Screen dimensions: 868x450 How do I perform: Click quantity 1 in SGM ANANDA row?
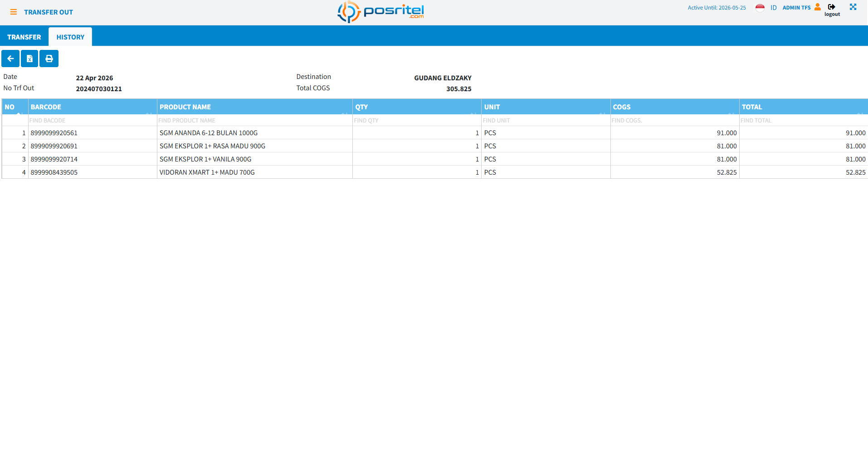(x=477, y=133)
